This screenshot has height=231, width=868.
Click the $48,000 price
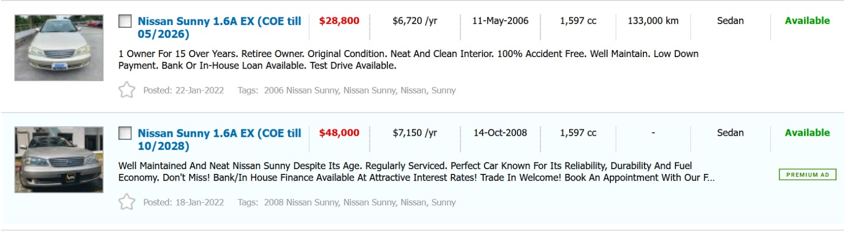tap(339, 133)
